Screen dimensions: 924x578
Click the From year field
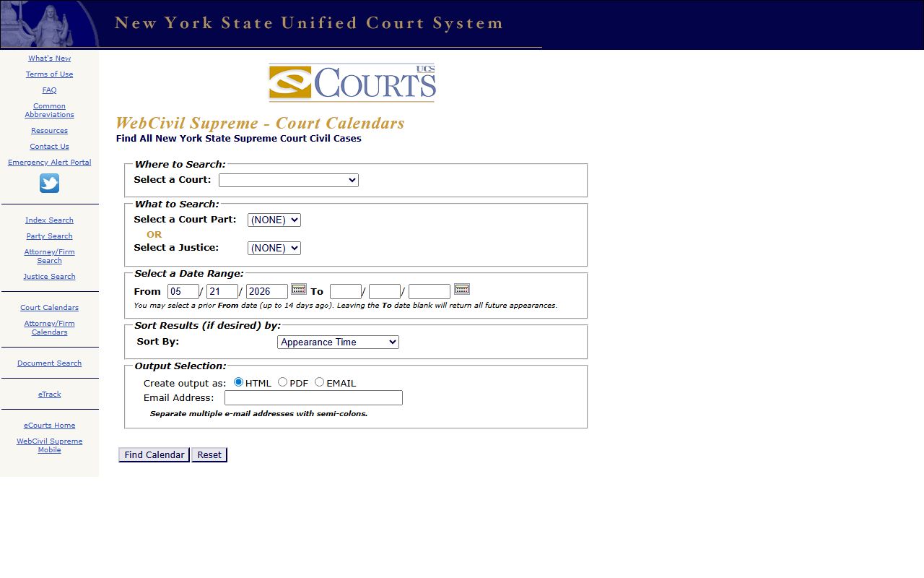tap(267, 291)
